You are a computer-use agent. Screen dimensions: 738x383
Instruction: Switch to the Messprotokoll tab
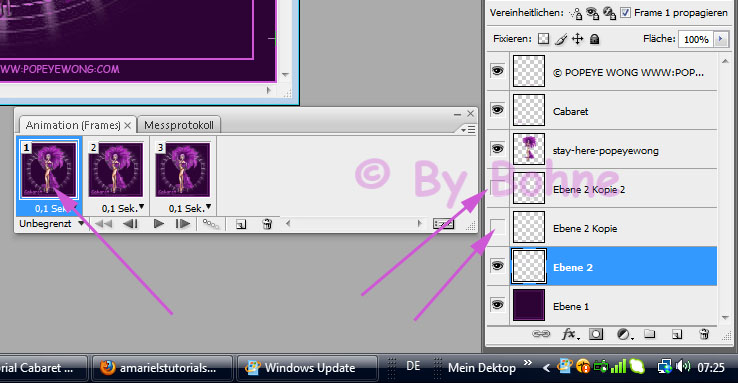point(179,125)
